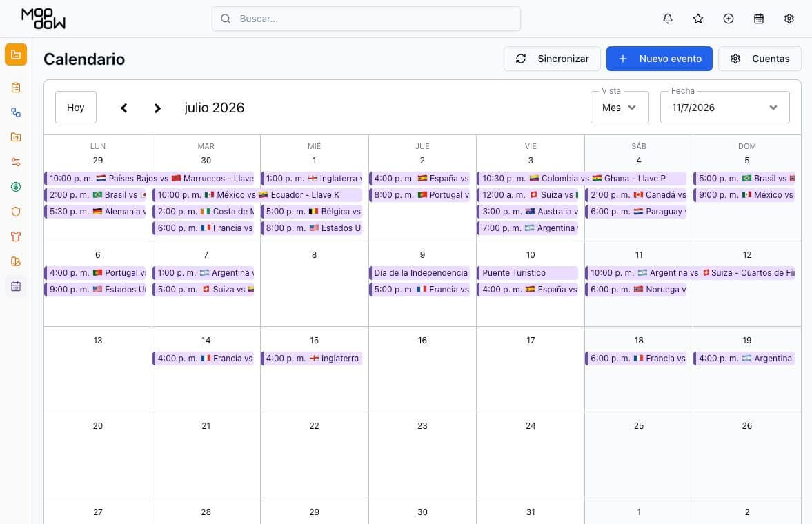Open the 6:00 p. m. Noruega event
Viewport: 812px width, 524px height.
[636, 289]
